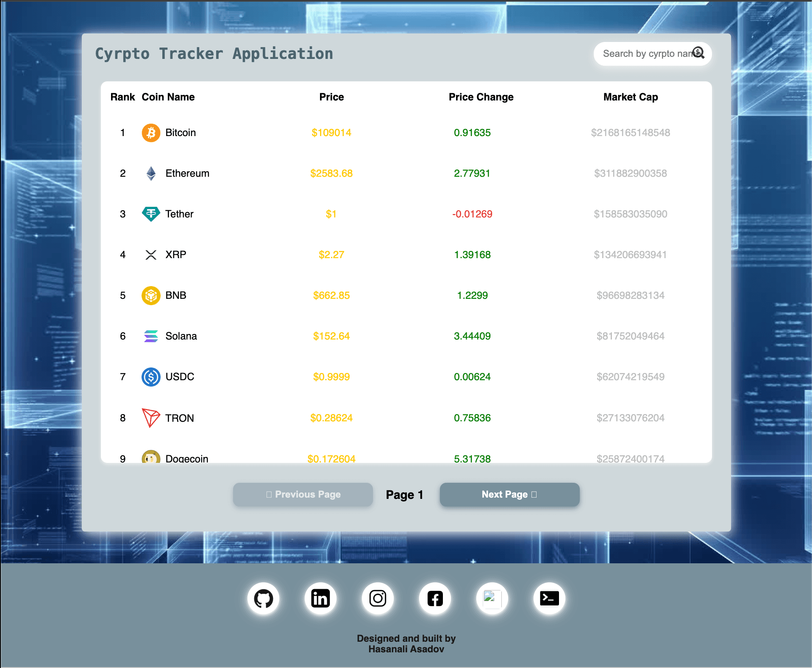Click the Previous Page button
Screen dimensions: 812x668
tap(303, 495)
